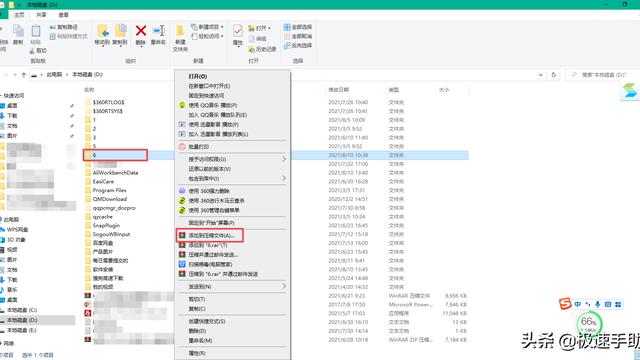Click the Sogou input 'S' logo icon
The image size is (640, 360).
pyautogui.click(x=565, y=304)
